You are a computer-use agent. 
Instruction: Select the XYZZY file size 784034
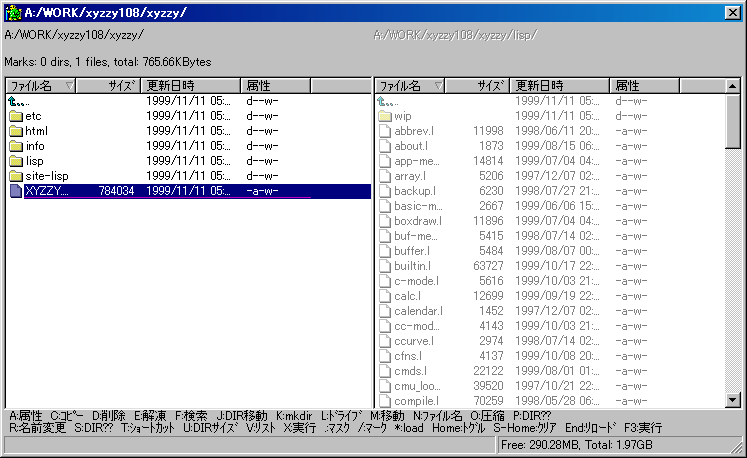[x=116, y=191]
